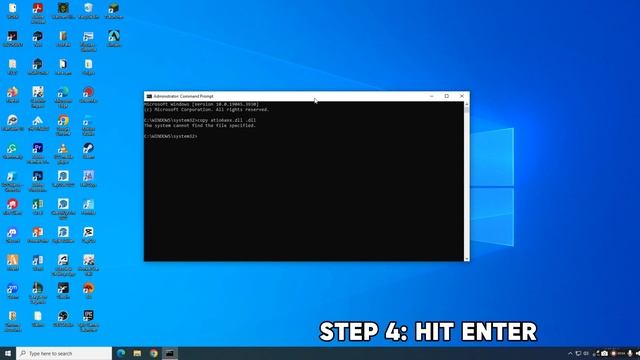This screenshot has width=640, height=360.
Task: Select the Zoom desktop shortcut
Action: (13, 291)
